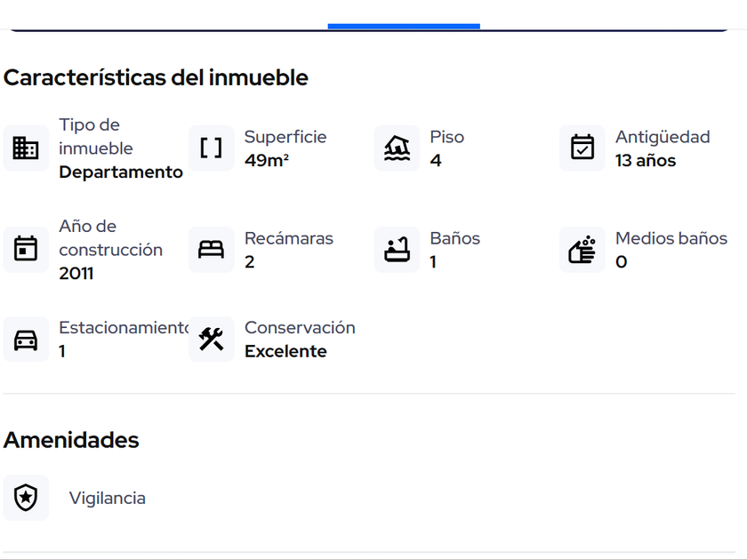Click the shield star icon for Vigilancia
The height and width of the screenshot is (560, 747).
(x=26, y=498)
